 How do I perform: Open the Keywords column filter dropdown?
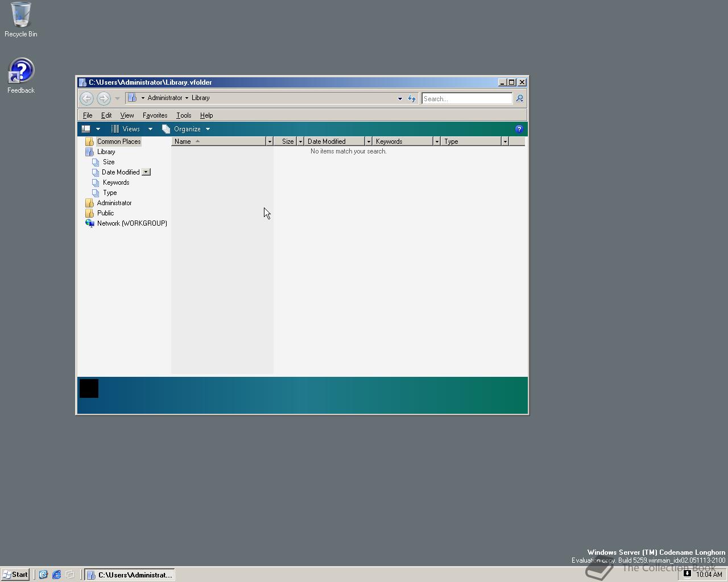point(437,142)
